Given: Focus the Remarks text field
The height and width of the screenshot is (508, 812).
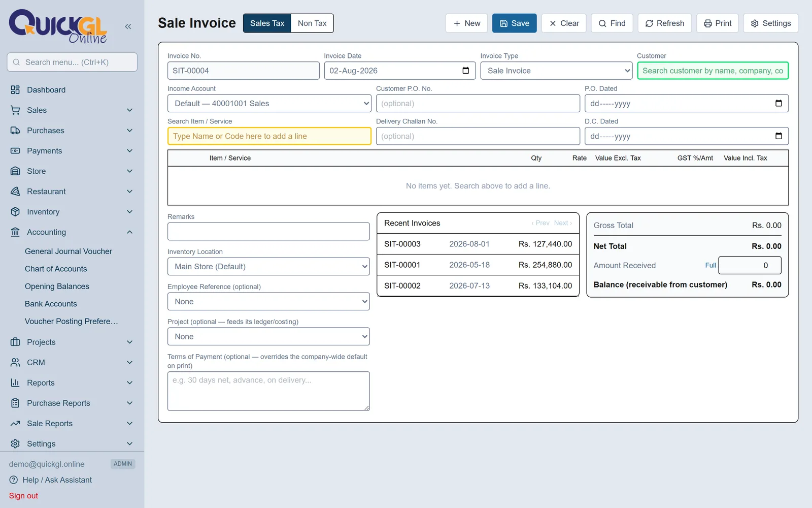Looking at the screenshot, I should (268, 232).
